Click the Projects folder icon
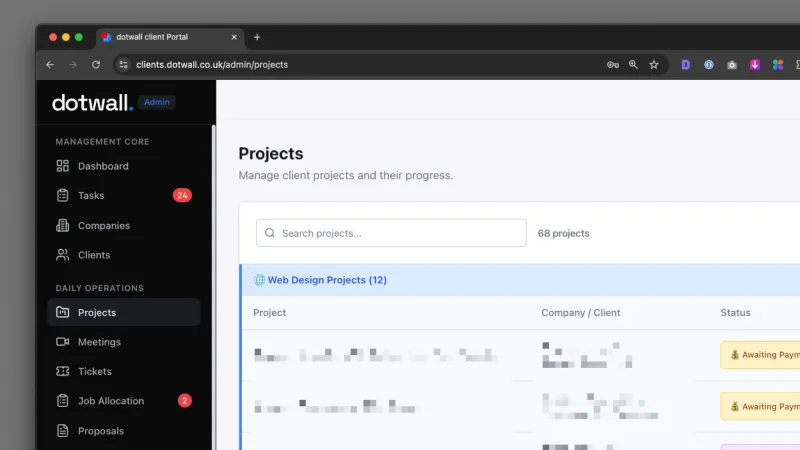The image size is (800, 450). (62, 312)
